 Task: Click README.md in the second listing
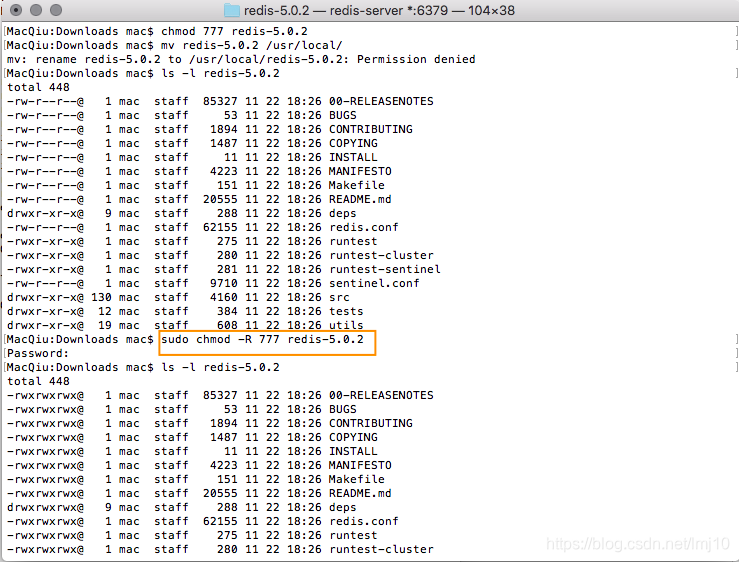tap(360, 494)
